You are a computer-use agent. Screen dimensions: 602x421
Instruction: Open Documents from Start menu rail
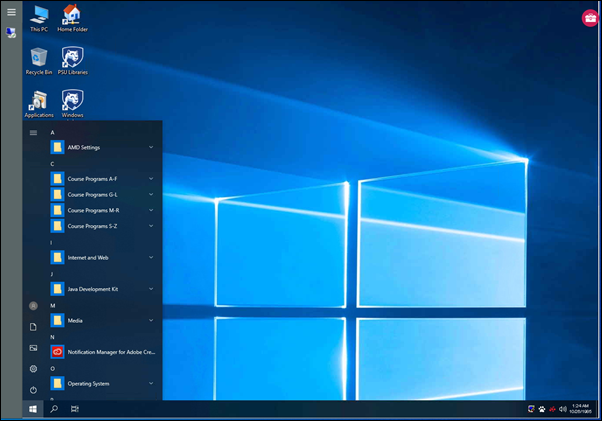tap(33, 327)
